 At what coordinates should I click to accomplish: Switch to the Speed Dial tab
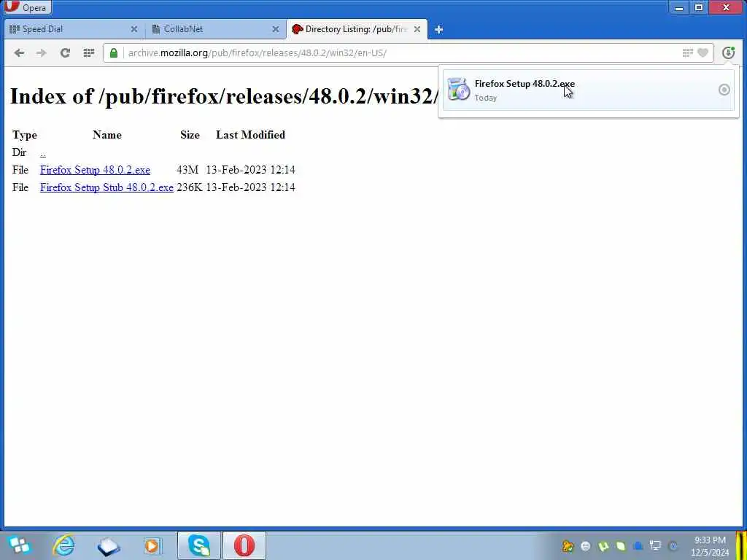74,29
